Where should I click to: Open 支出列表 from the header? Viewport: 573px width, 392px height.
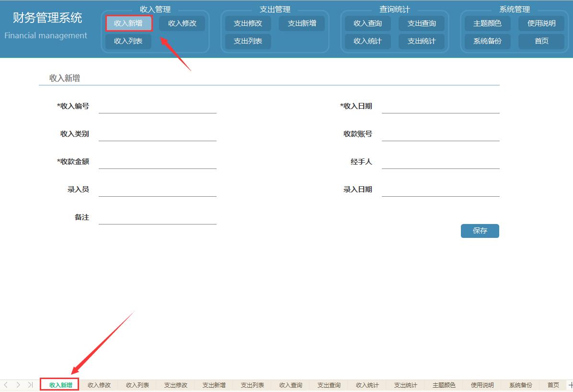[248, 41]
